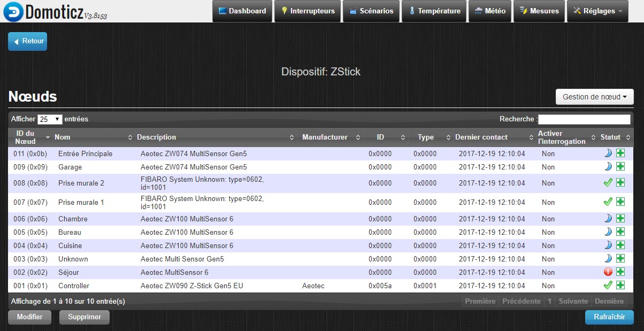Sort table by Activer l'interrogation column
The width and height of the screenshot is (644, 331).
(x=566, y=137)
